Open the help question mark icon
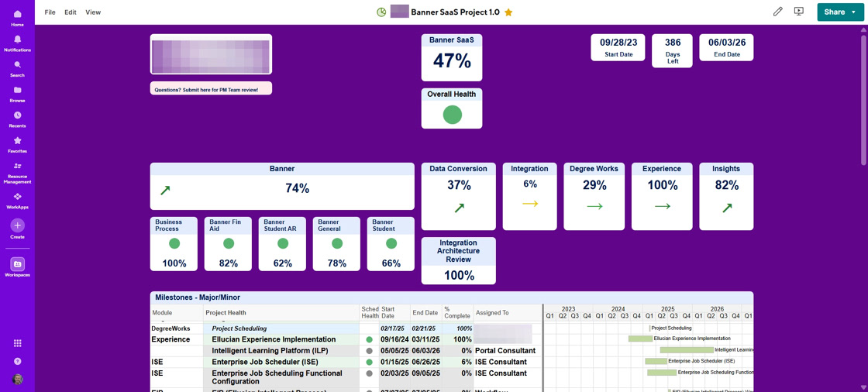This screenshot has height=392, width=868. [17, 361]
